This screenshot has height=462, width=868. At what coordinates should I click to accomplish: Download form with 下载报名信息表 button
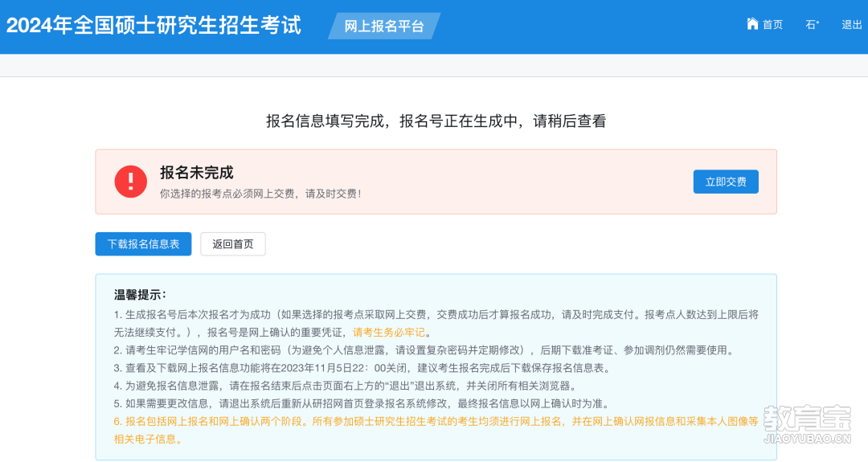[143, 244]
